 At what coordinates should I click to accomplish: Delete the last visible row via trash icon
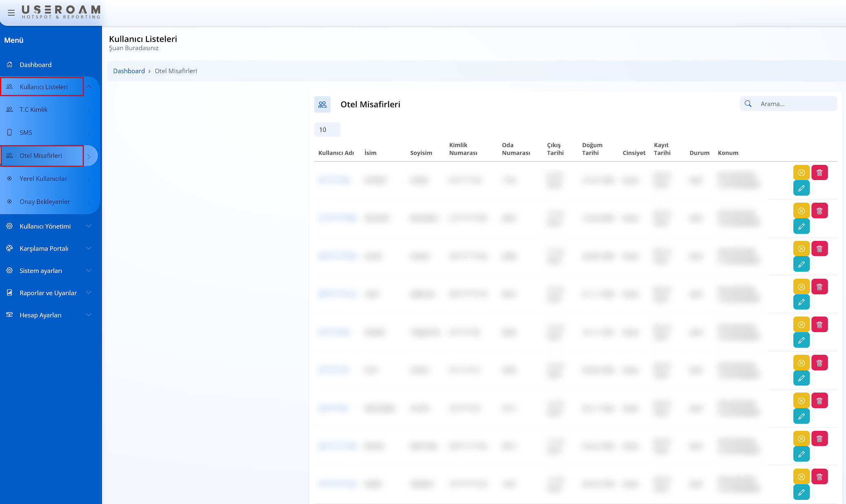tap(819, 477)
